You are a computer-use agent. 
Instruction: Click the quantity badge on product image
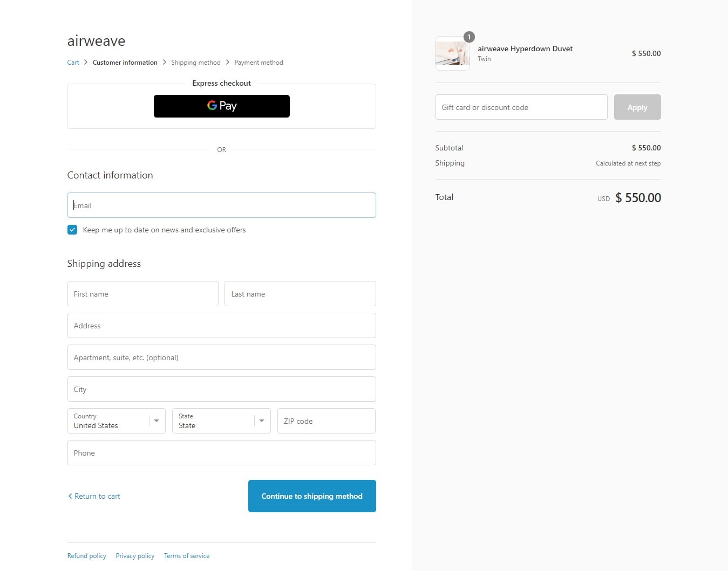(x=469, y=37)
